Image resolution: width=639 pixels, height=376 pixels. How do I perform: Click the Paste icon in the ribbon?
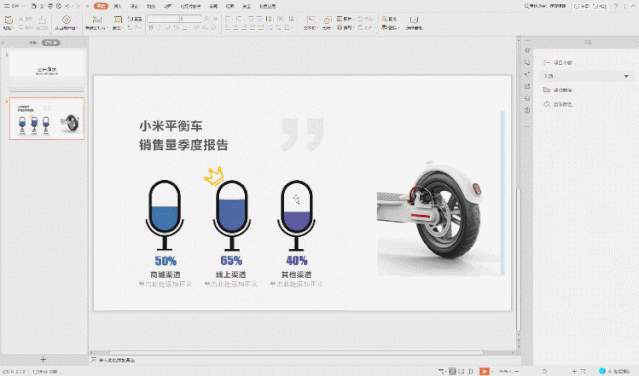click(8, 20)
